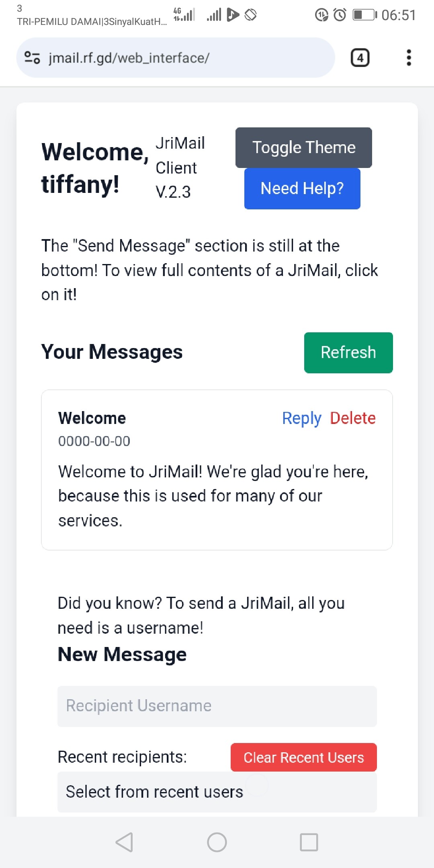Tap the battery indicator in status bar

pyautogui.click(x=364, y=15)
